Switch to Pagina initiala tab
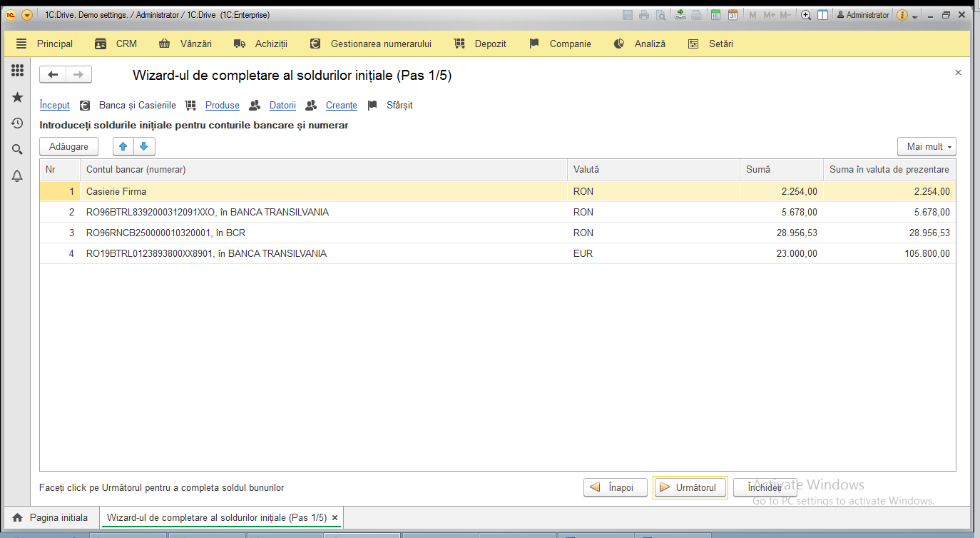 51,517
